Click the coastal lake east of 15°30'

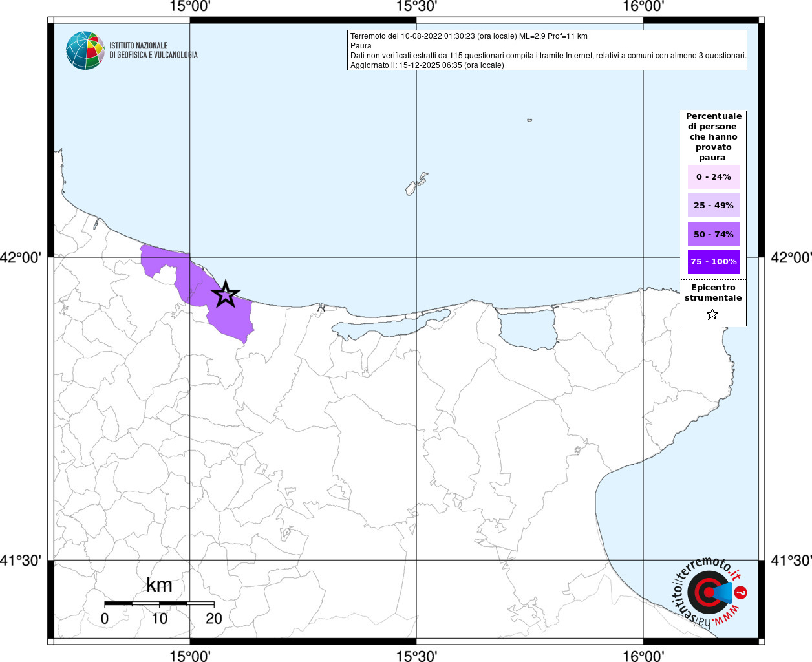[528, 329]
